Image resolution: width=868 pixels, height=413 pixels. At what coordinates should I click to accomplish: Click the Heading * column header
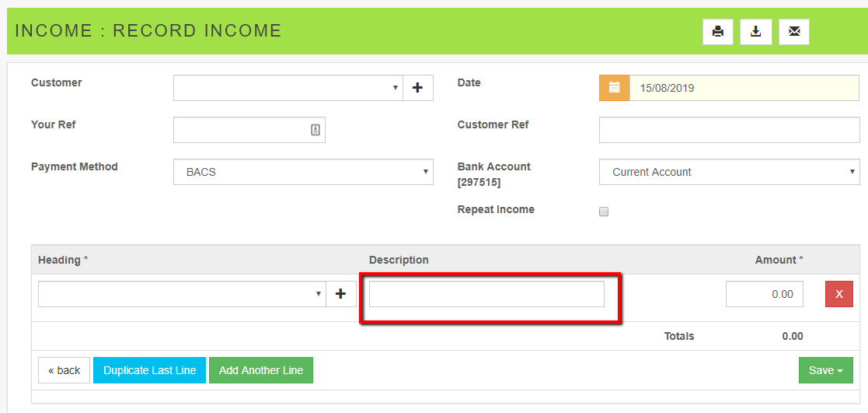[63, 260]
